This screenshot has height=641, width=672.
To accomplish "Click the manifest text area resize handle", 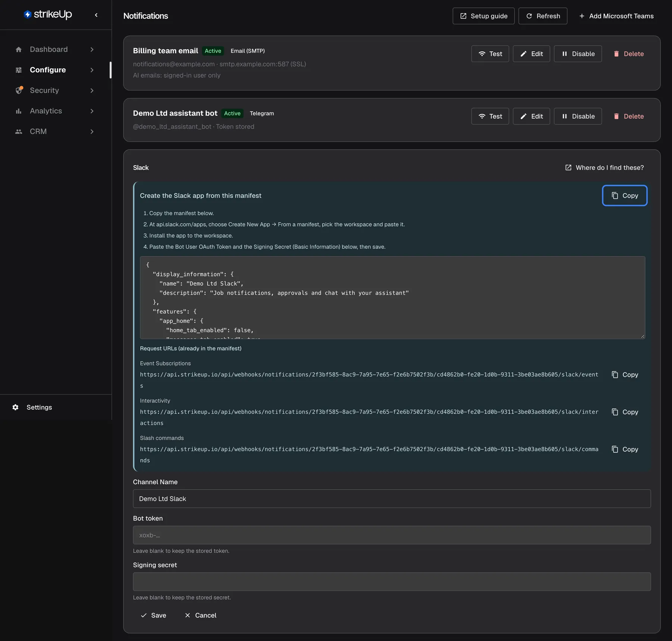I will click(x=643, y=336).
